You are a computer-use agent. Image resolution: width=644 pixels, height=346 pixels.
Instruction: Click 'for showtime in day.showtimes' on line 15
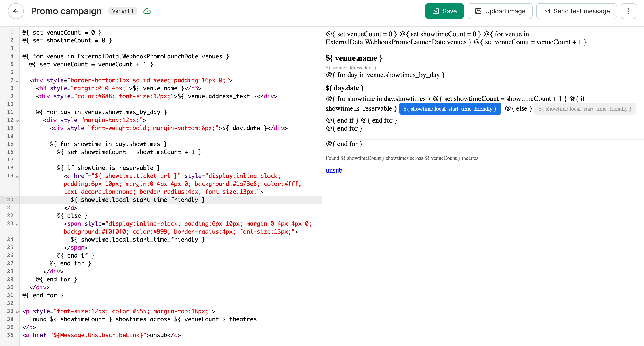coord(108,144)
